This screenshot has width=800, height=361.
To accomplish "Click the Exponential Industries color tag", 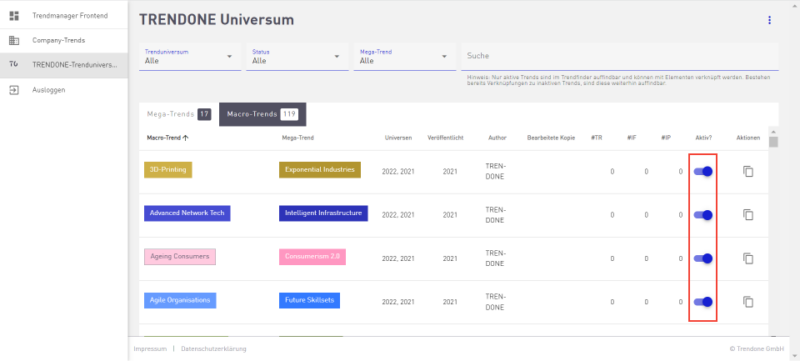I will tap(320, 170).
